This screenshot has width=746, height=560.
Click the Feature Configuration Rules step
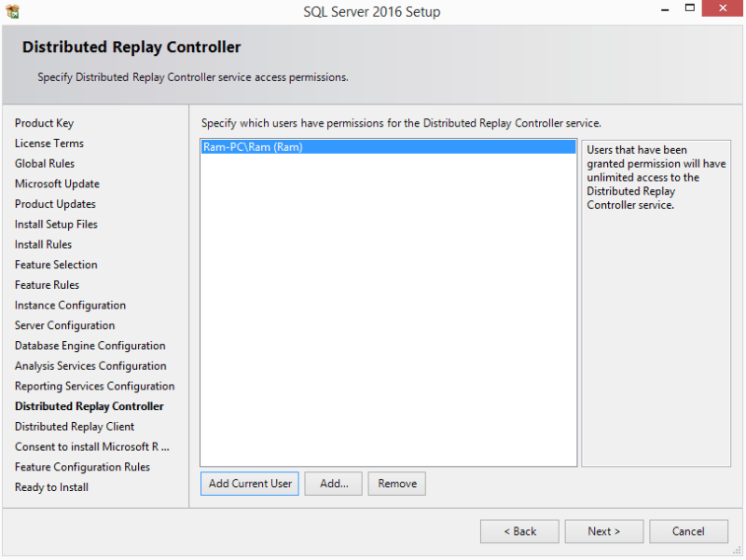click(82, 467)
